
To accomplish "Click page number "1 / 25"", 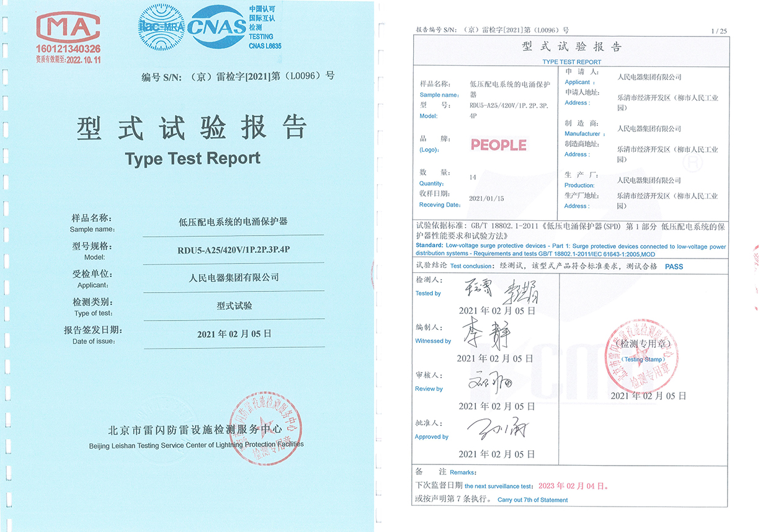I will coord(718,31).
